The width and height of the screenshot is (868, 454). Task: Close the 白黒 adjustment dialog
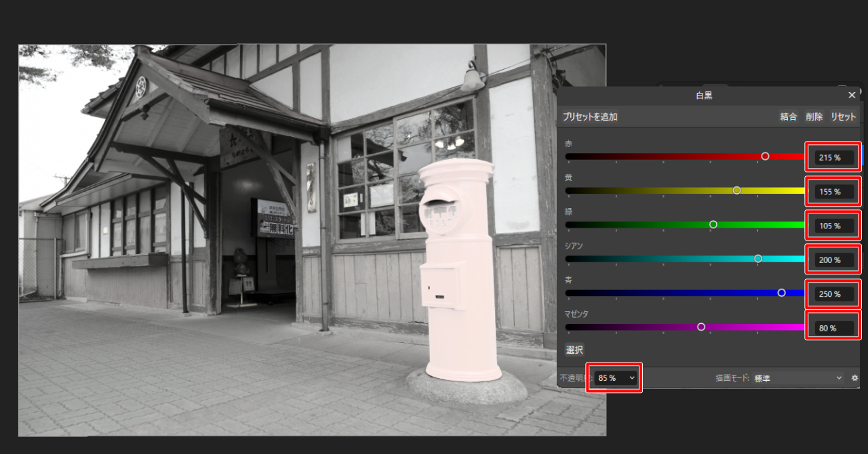click(852, 96)
